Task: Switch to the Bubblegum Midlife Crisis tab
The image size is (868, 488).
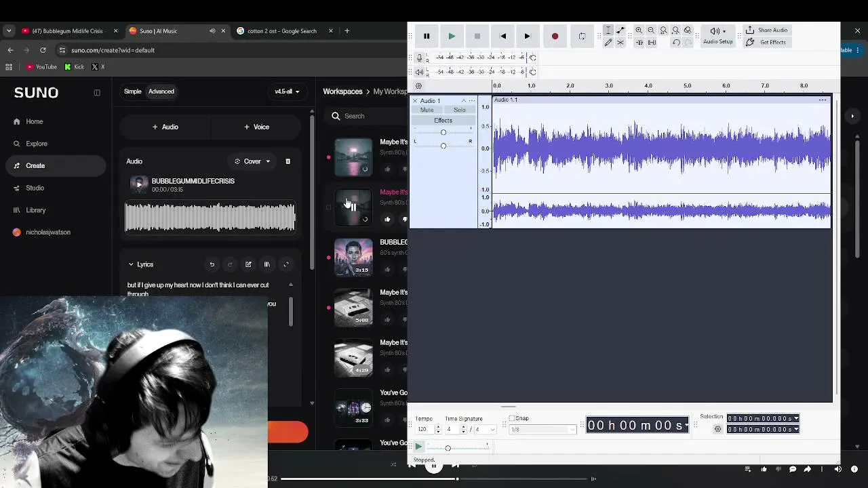Action: pyautogui.click(x=68, y=30)
